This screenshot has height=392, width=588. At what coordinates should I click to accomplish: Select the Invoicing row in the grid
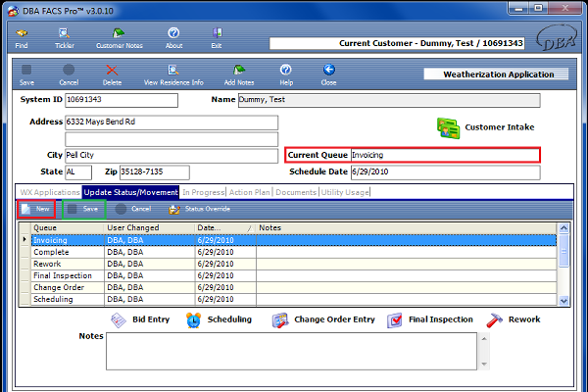point(294,240)
